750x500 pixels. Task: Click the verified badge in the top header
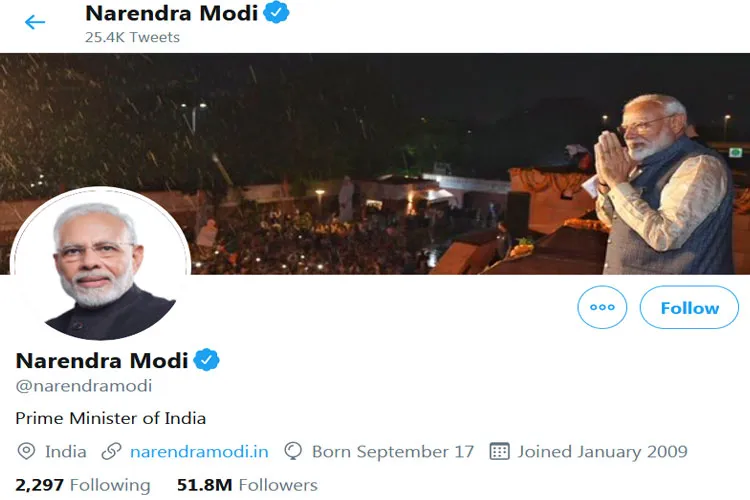(277, 14)
